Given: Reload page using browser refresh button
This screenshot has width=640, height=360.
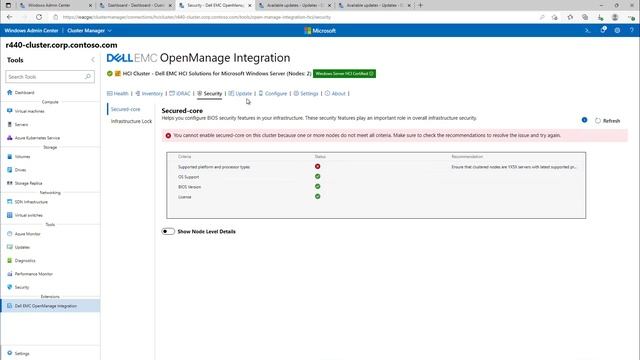Looking at the screenshot, I should click(x=39, y=17).
